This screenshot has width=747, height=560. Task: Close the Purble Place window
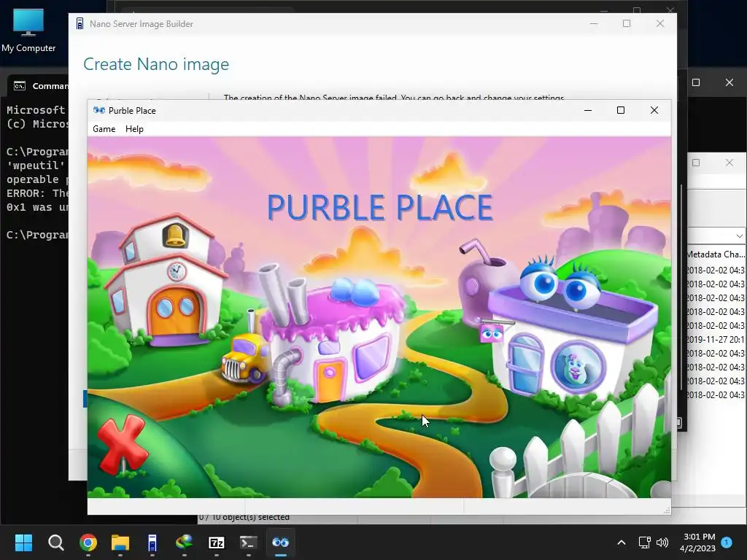pos(654,111)
